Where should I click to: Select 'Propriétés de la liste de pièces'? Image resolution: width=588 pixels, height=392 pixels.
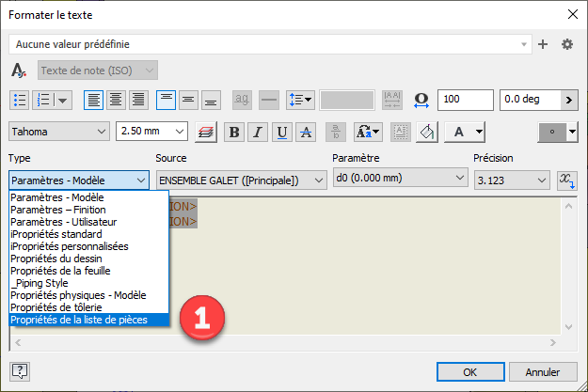(x=79, y=320)
